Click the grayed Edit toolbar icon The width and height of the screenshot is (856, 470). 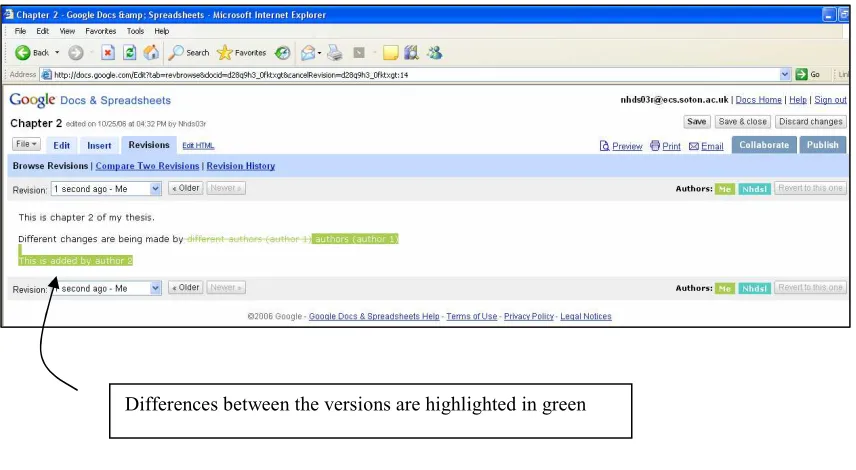(359, 52)
